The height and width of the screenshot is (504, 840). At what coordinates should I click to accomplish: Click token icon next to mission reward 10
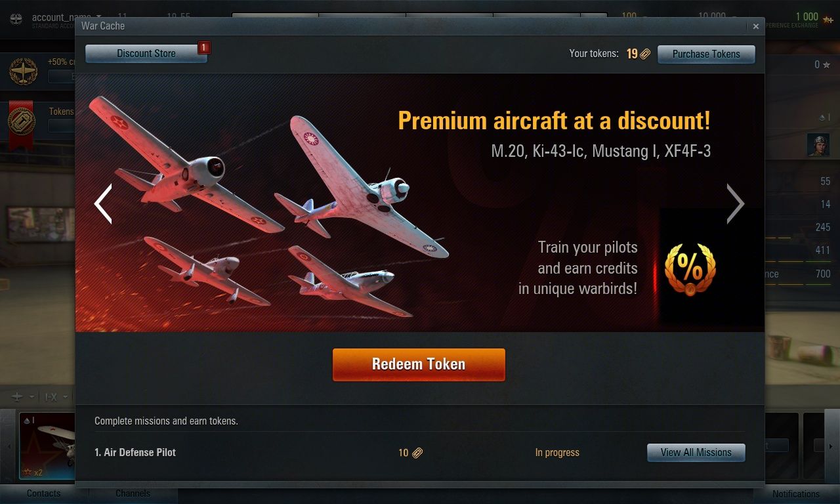(x=417, y=453)
